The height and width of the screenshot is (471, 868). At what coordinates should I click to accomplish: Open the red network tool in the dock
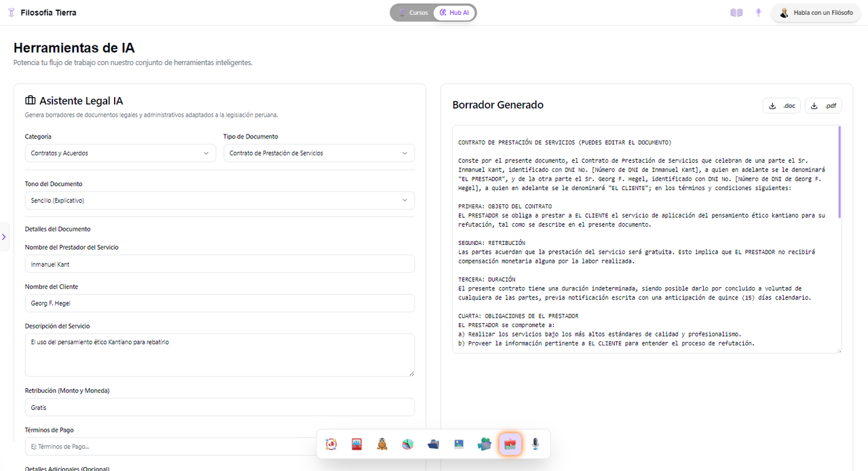331,444
